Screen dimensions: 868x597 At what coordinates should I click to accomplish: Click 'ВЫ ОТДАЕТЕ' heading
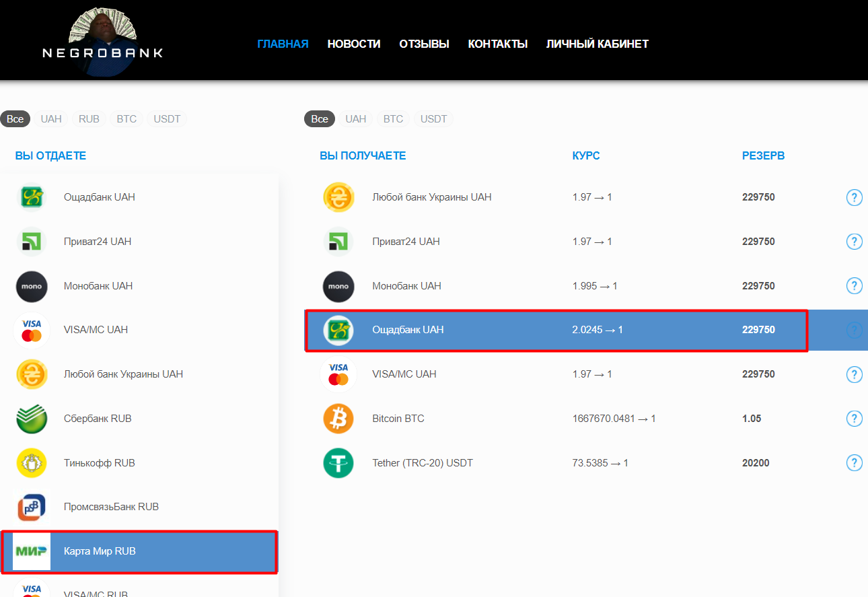coord(50,156)
